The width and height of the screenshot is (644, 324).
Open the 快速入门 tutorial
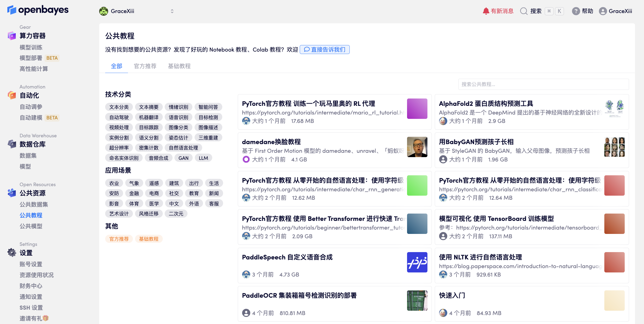[x=452, y=296]
